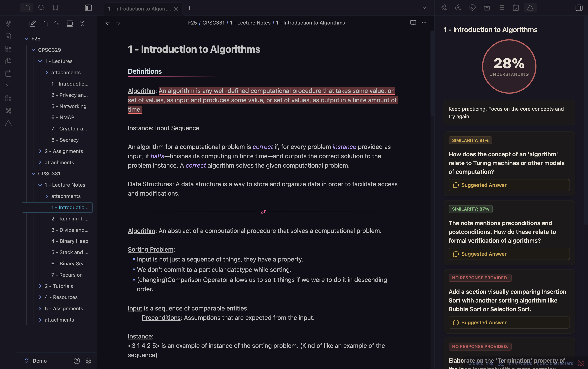This screenshot has width=588, height=369.
Task: Click CPSC331 in breadcrumb path
Action: (213, 23)
